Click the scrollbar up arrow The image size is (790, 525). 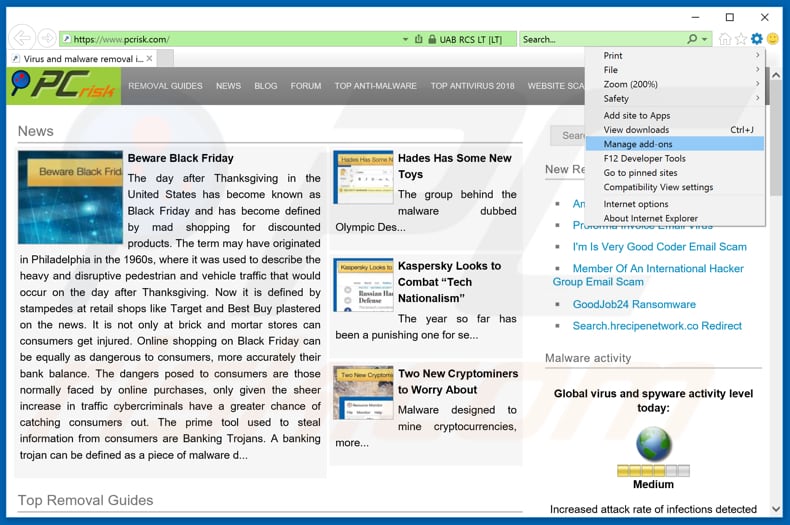pos(776,75)
